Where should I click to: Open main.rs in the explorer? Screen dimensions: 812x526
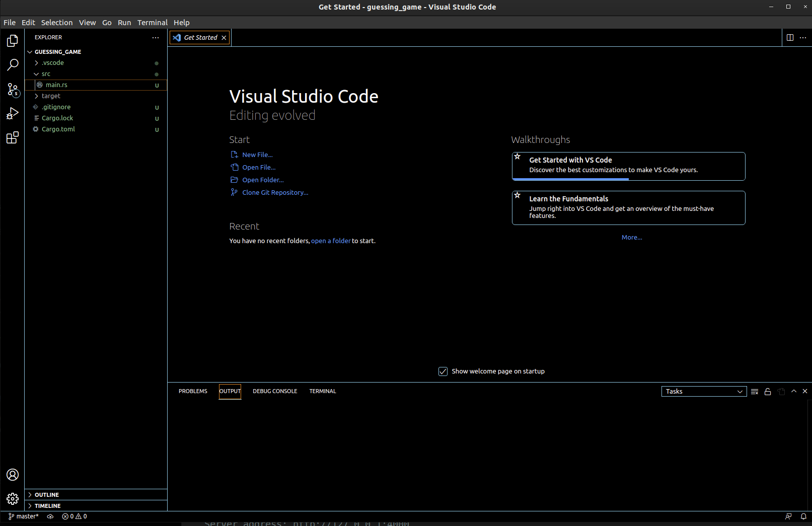(x=96, y=85)
